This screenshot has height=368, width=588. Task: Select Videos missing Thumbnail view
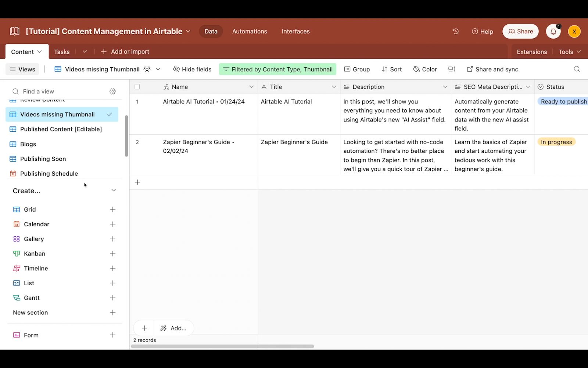[62, 114]
